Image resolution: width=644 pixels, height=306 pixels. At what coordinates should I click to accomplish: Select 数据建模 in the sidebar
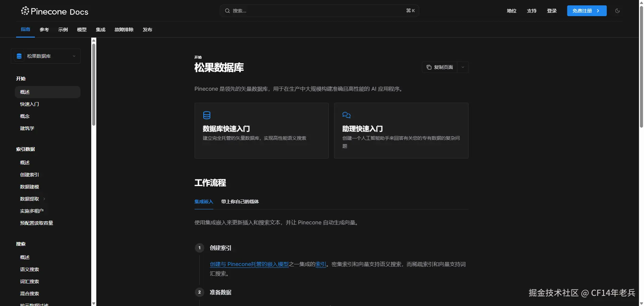tap(48, 187)
